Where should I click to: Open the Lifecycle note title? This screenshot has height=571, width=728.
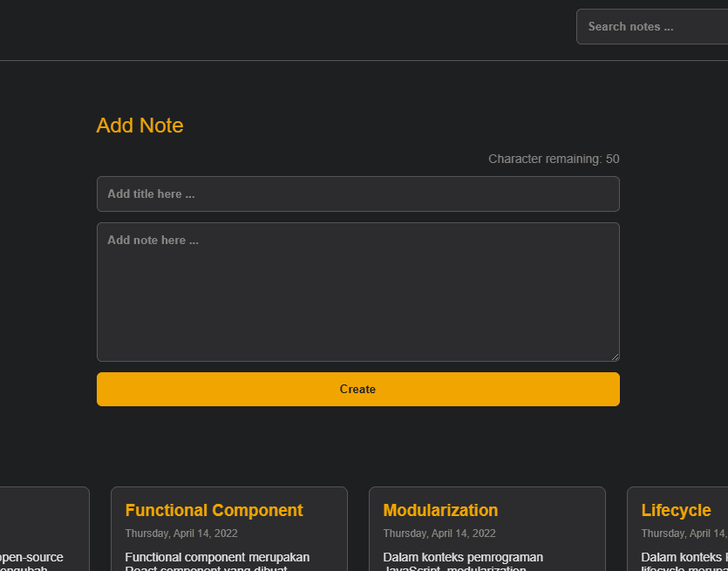(x=676, y=510)
